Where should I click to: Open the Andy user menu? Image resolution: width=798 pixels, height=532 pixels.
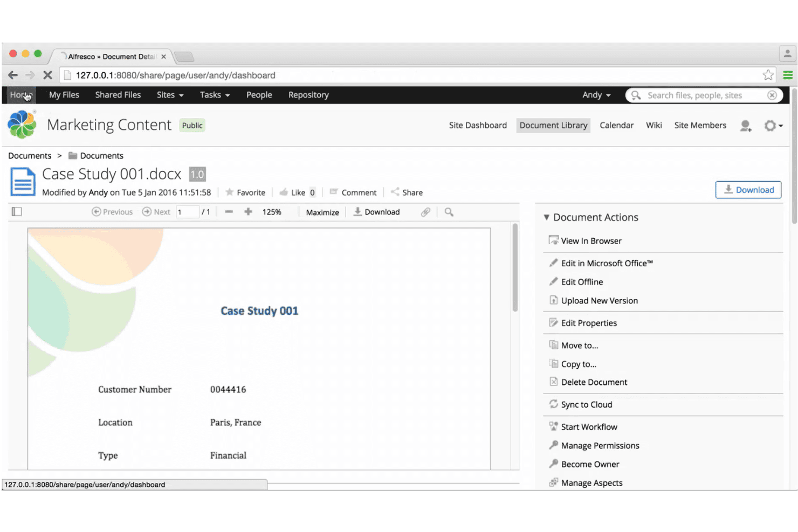tap(596, 95)
